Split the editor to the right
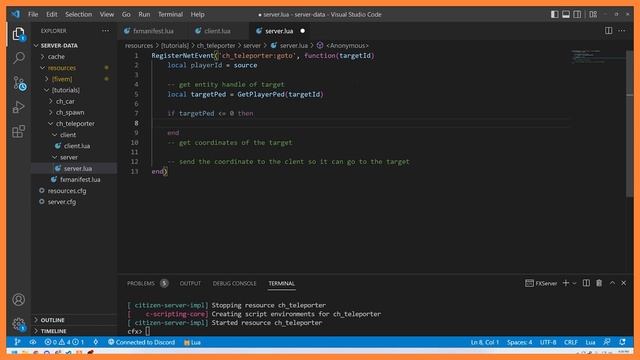This screenshot has width=640, height=360. point(608,31)
